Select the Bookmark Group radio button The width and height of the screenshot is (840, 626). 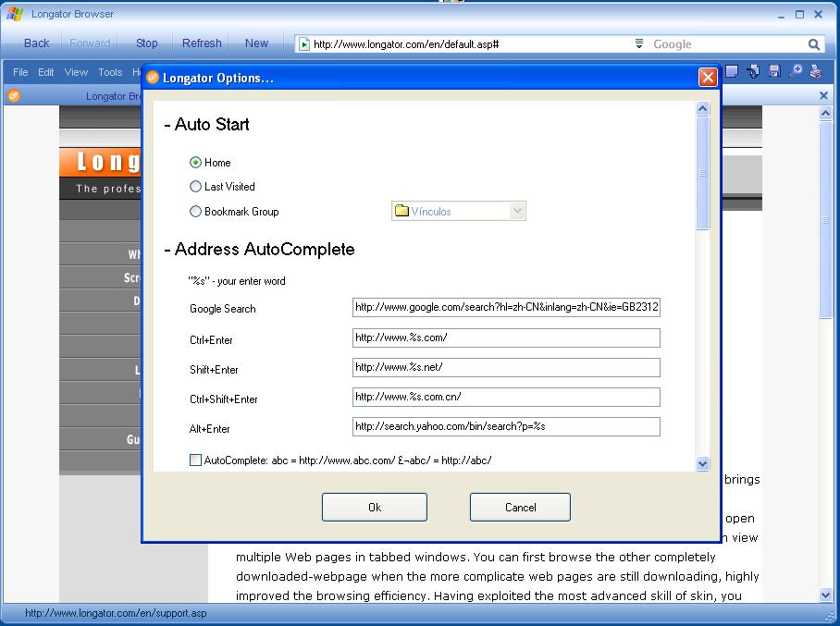pos(195,212)
